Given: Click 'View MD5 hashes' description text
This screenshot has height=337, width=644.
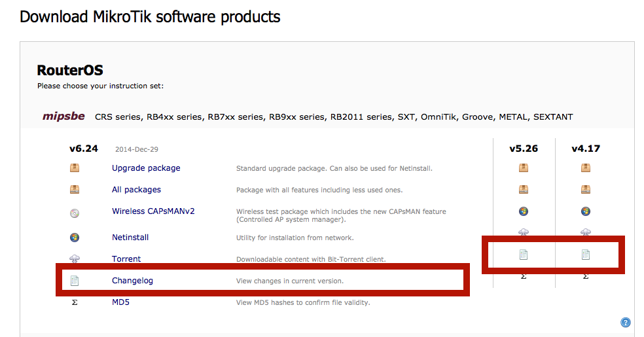Looking at the screenshot, I should point(303,302).
